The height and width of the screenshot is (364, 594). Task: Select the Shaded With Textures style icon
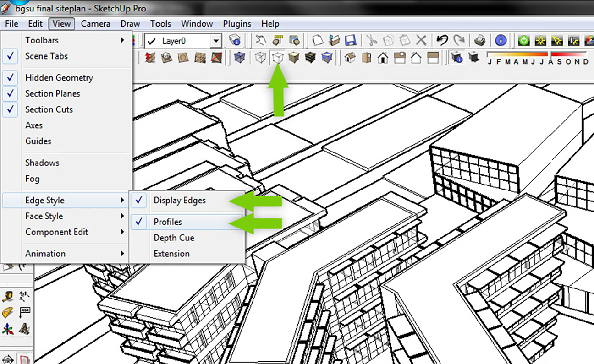pyautogui.click(x=310, y=58)
